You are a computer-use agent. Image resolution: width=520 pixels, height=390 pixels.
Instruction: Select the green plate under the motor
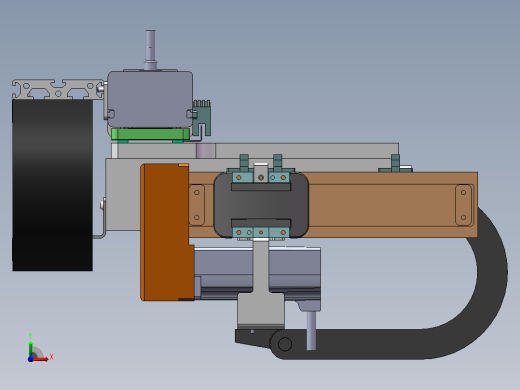[150, 134]
